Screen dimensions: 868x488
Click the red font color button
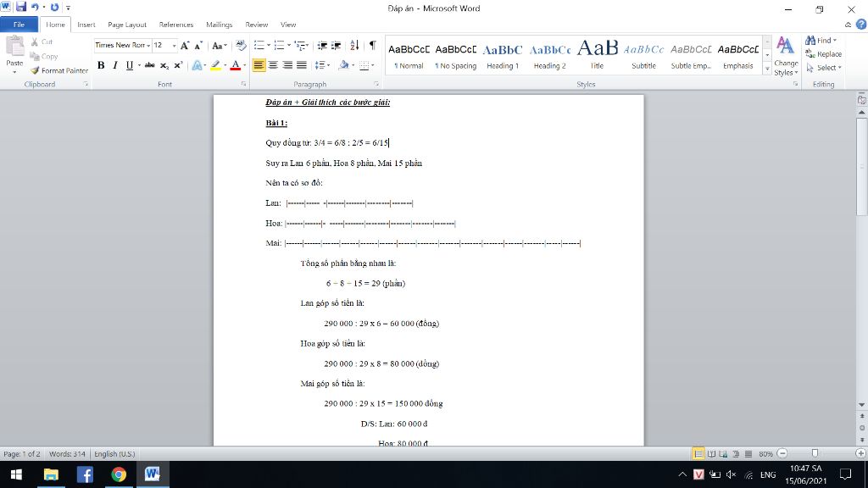coord(236,65)
